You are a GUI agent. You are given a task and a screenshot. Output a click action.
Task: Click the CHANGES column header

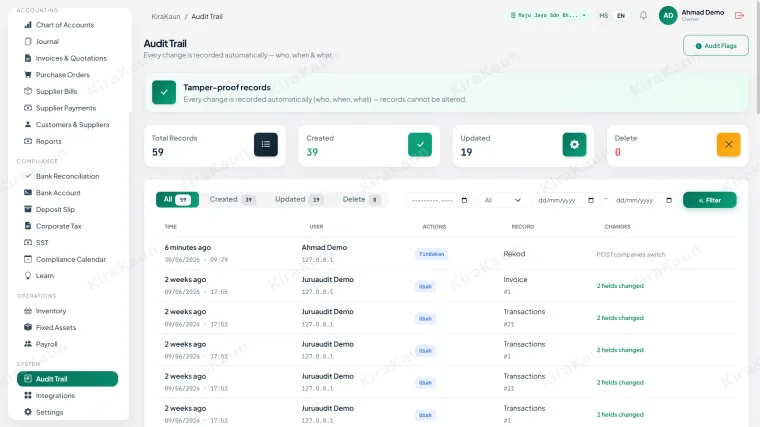pos(618,227)
